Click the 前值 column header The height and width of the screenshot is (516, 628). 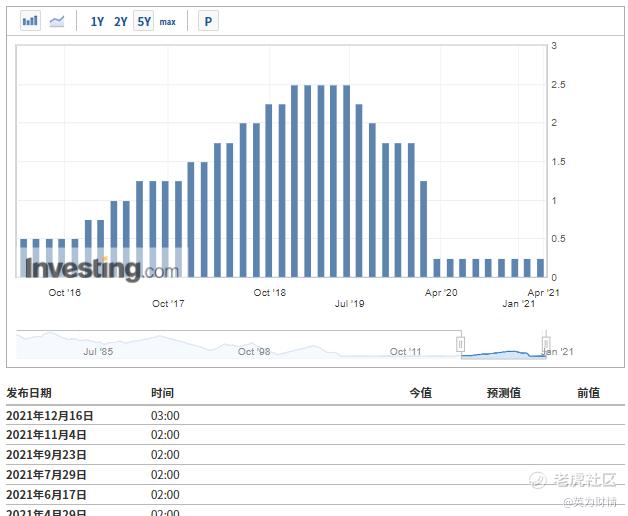[x=588, y=393]
